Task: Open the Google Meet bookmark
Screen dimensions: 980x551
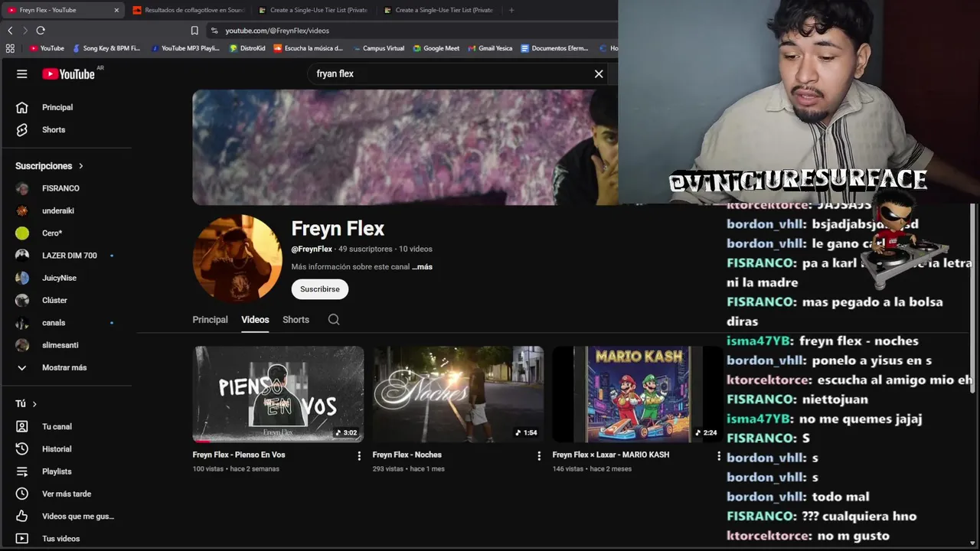Action: 436,48
